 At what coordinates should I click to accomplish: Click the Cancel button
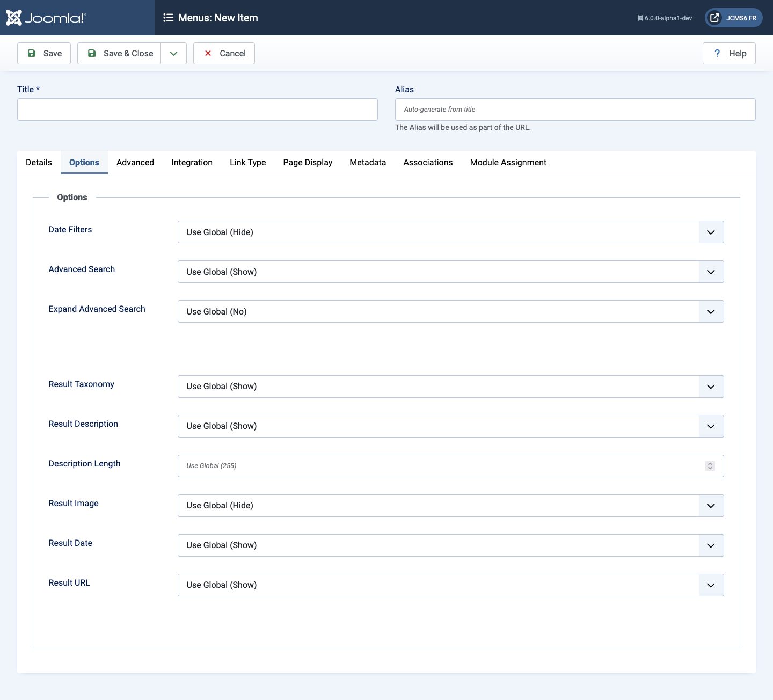(224, 53)
